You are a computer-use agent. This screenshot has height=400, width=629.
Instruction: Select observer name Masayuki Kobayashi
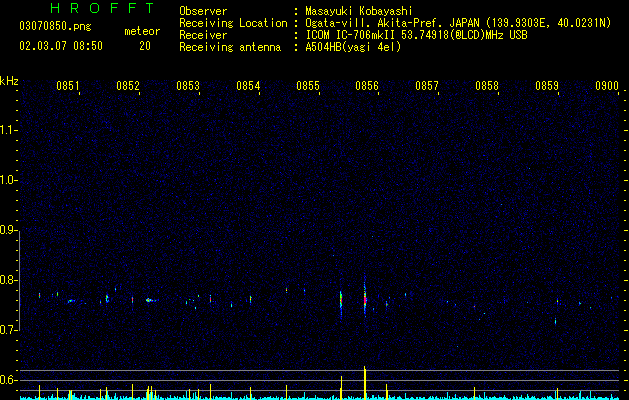pyautogui.click(x=359, y=11)
